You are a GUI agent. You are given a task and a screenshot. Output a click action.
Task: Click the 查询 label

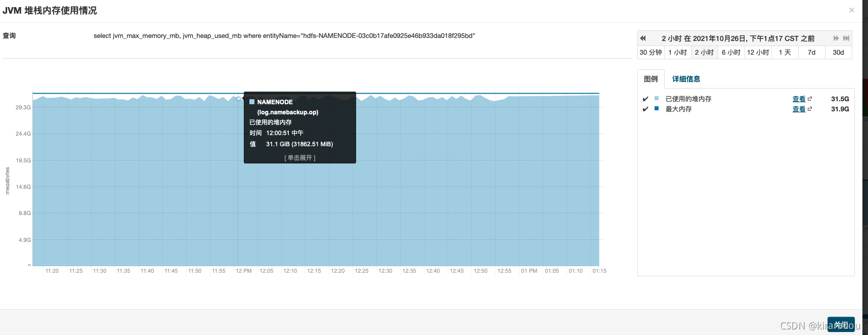pos(9,36)
